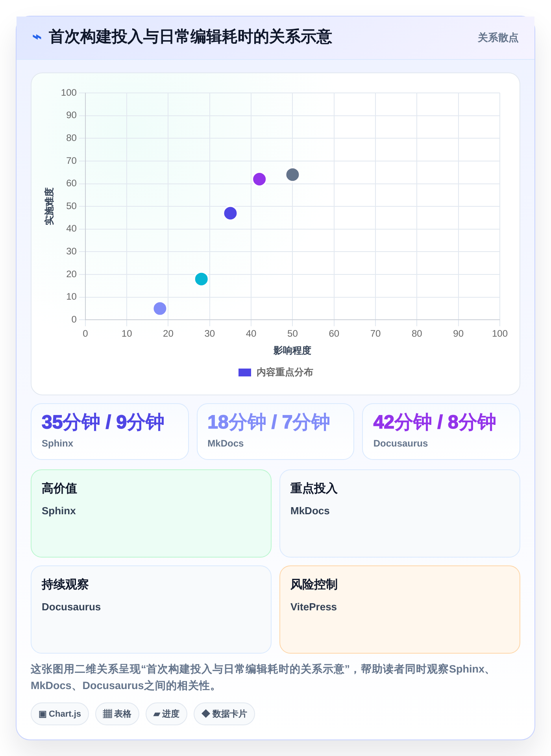
Task: Click the 关系散点 label in the header
Action: [498, 38]
